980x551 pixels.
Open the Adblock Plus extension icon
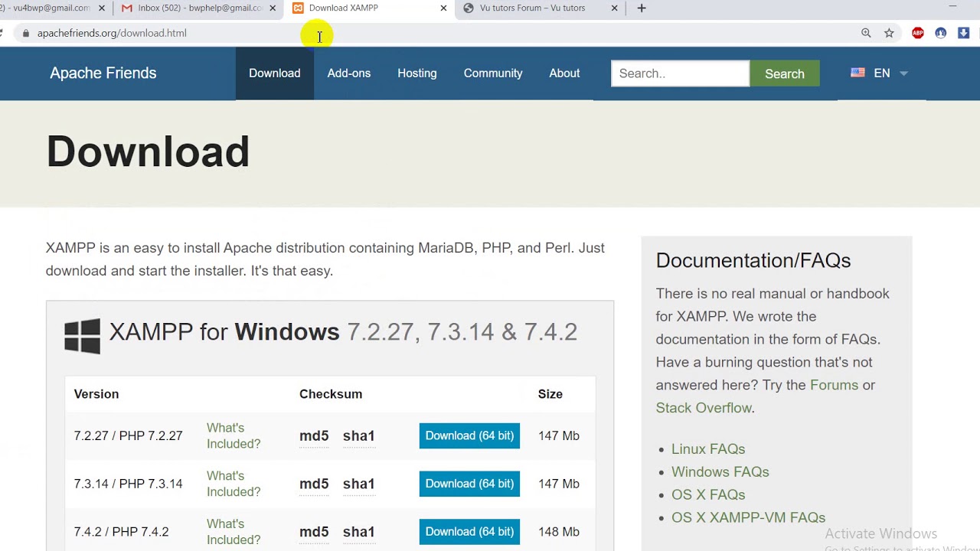pos(918,33)
